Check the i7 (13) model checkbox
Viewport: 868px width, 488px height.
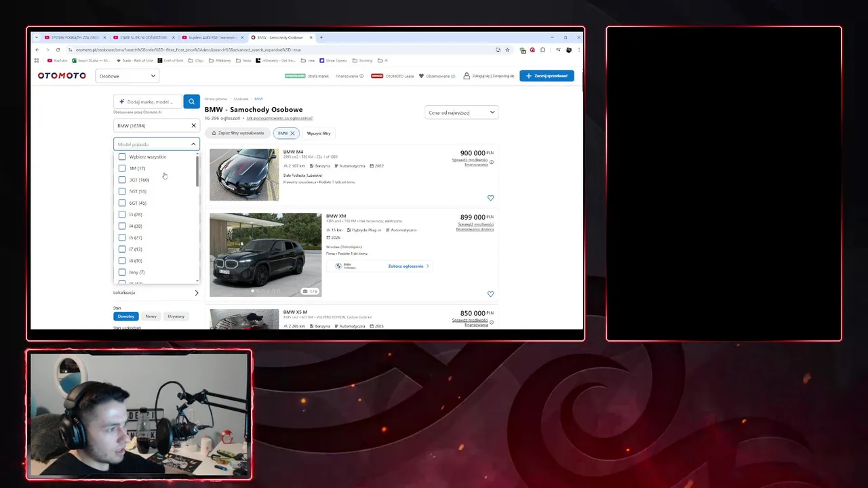point(122,249)
